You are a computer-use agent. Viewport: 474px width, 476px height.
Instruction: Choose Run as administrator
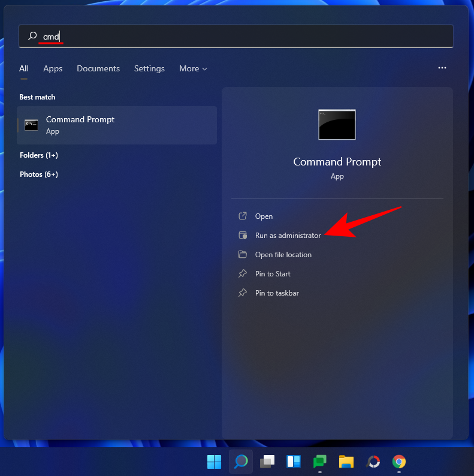288,236
